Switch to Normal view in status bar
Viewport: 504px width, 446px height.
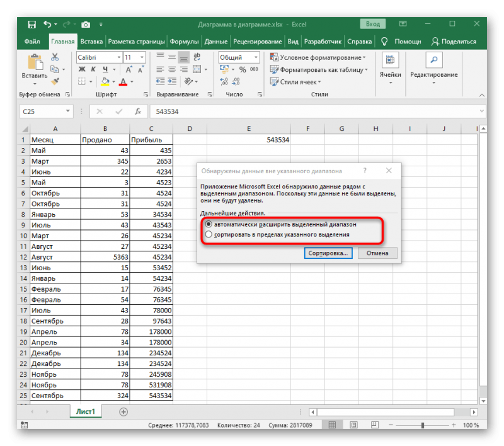click(332, 425)
